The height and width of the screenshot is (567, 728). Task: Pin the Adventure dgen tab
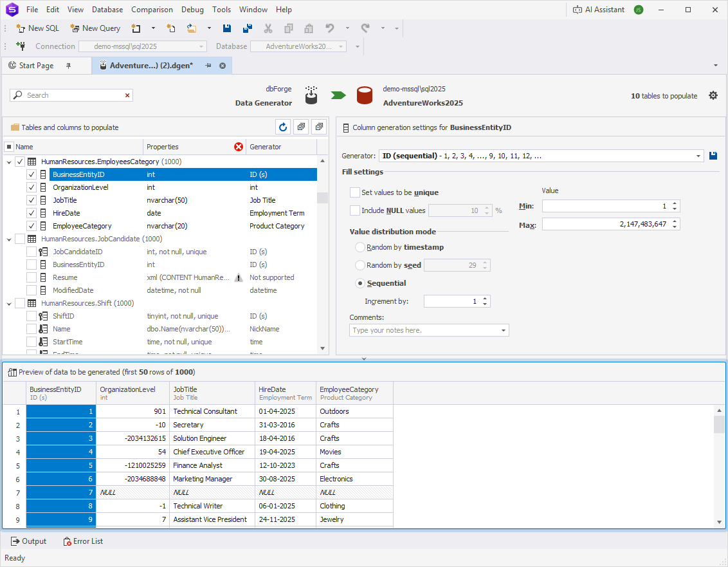point(208,66)
